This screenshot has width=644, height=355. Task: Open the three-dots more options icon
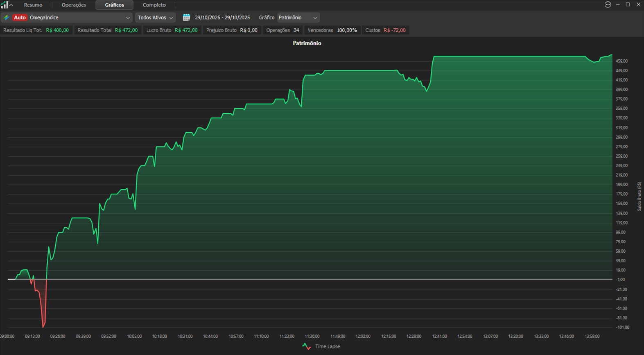pos(608,5)
